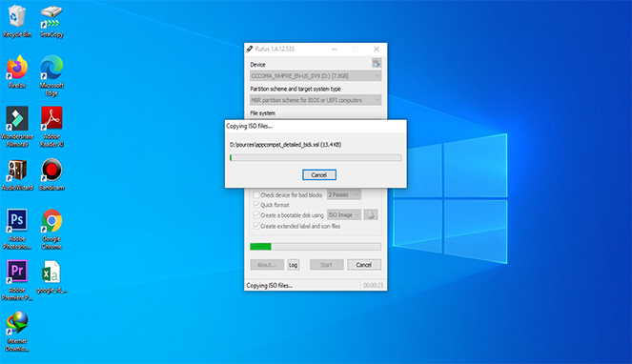Open the 2 Passes dropdown

click(344, 194)
